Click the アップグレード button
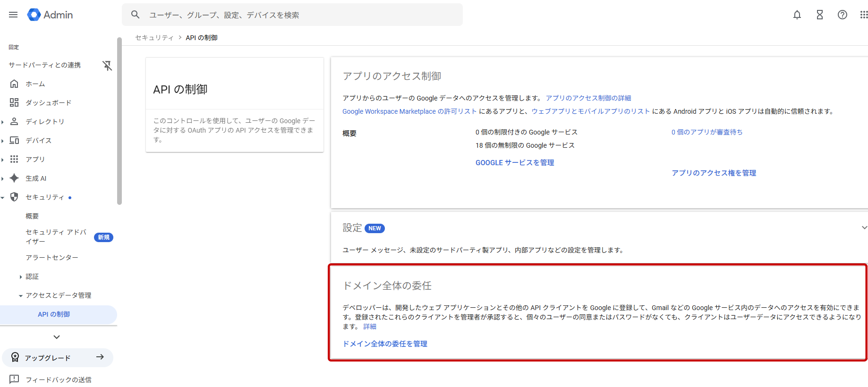Screen dimensions: 868x387 (58, 358)
